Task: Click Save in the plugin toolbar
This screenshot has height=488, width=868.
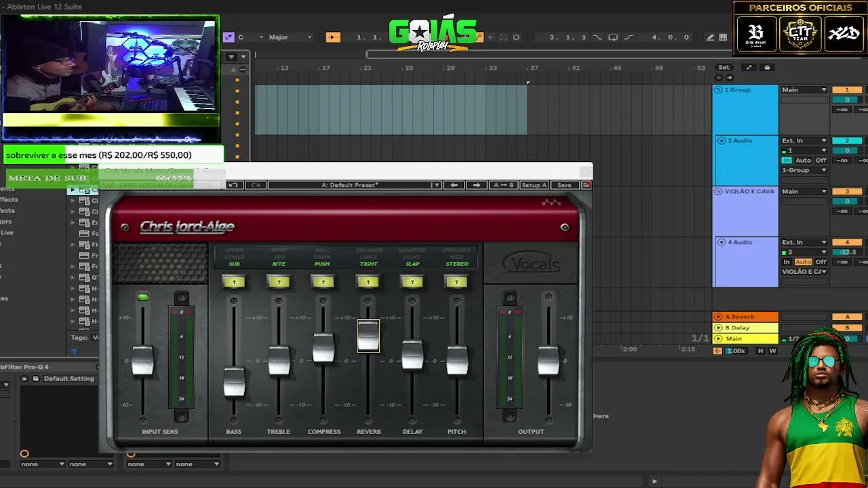Action: (x=564, y=185)
